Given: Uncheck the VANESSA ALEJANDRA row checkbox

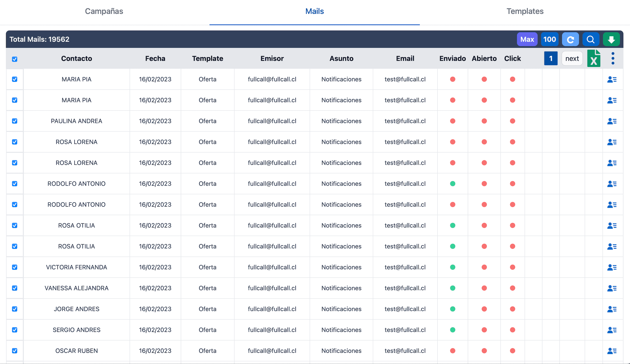Looking at the screenshot, I should click(15, 288).
